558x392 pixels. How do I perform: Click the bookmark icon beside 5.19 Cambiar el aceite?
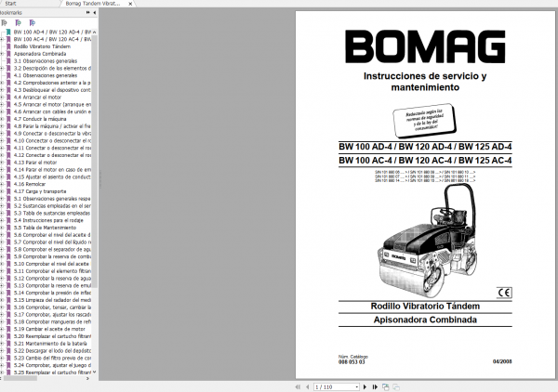pos(8,329)
